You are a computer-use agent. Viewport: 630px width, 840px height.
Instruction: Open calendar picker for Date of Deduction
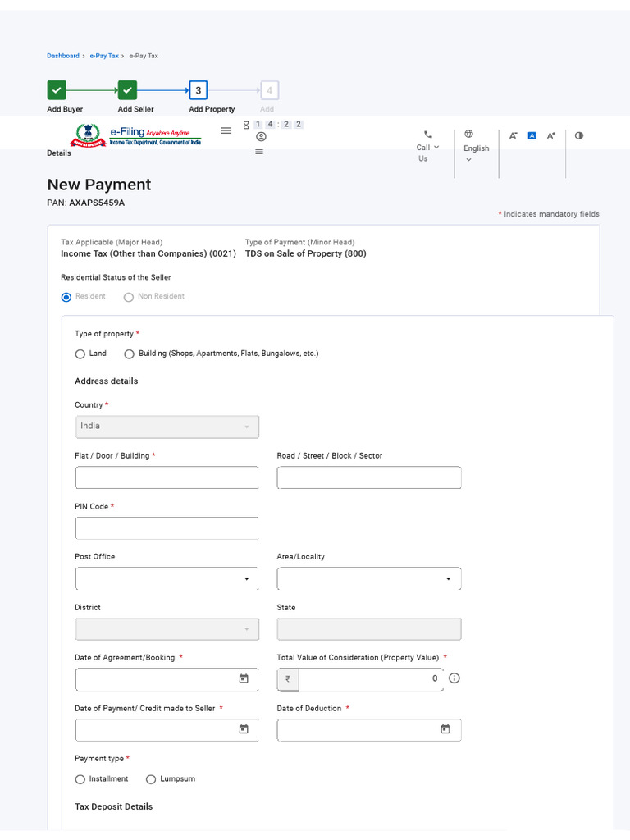point(445,729)
